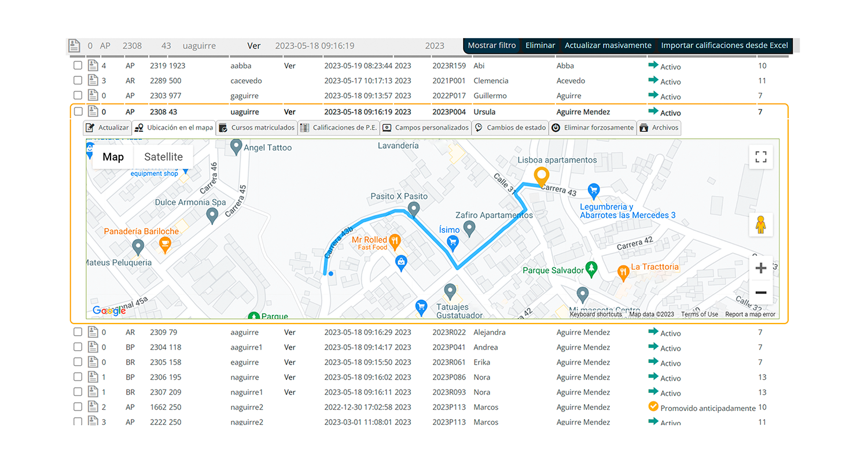The image size is (868, 463).
Task: Zoom in with the map plus button
Action: [761, 268]
